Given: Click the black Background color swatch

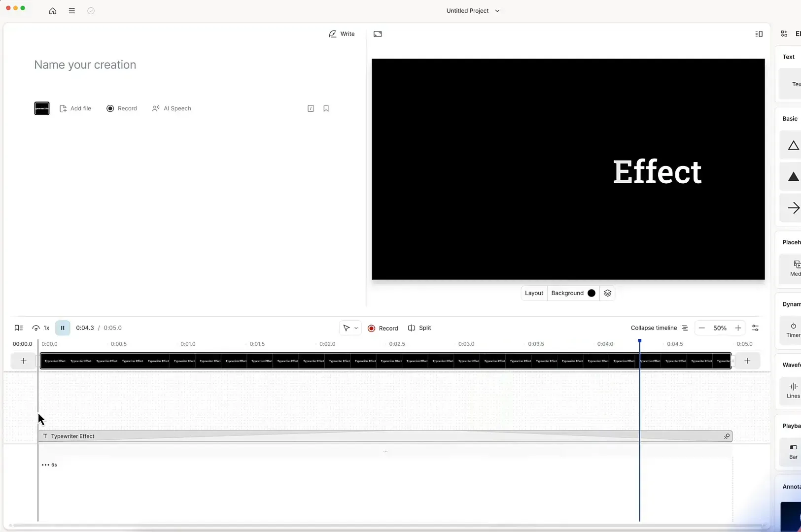Looking at the screenshot, I should click(591, 293).
